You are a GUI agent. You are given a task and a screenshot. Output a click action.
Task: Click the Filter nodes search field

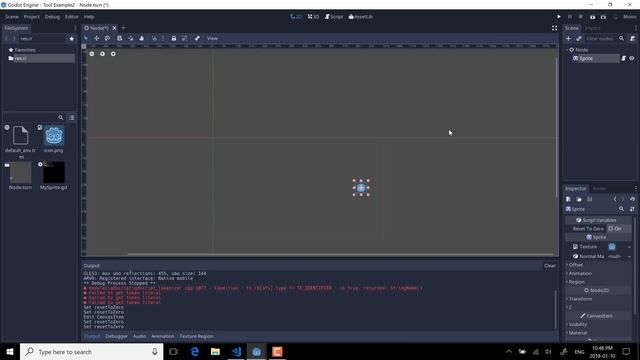tap(600, 38)
